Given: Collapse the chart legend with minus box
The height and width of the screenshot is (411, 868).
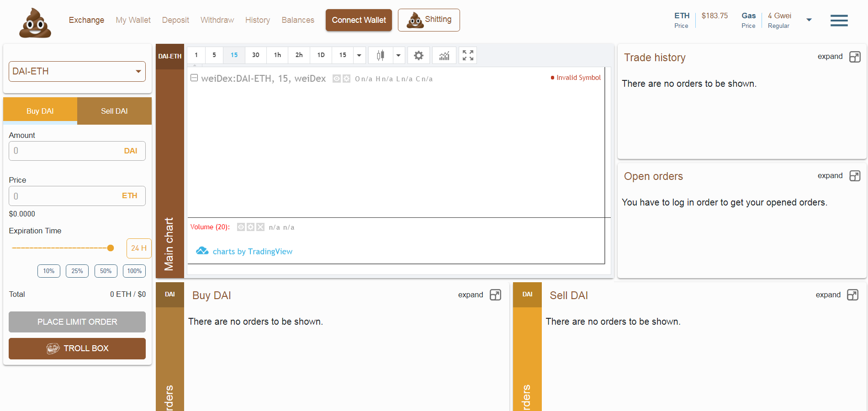Looking at the screenshot, I should (x=194, y=78).
